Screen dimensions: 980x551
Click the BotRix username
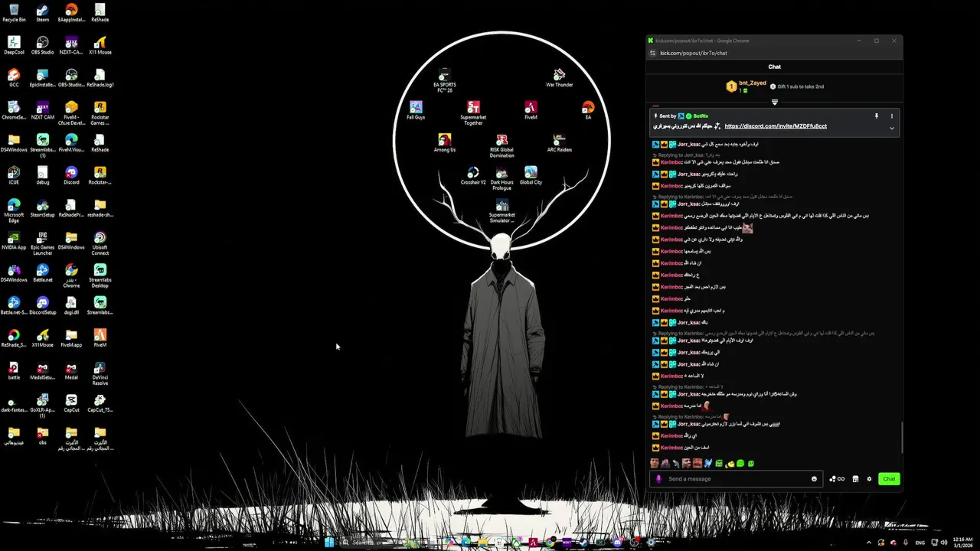click(701, 116)
